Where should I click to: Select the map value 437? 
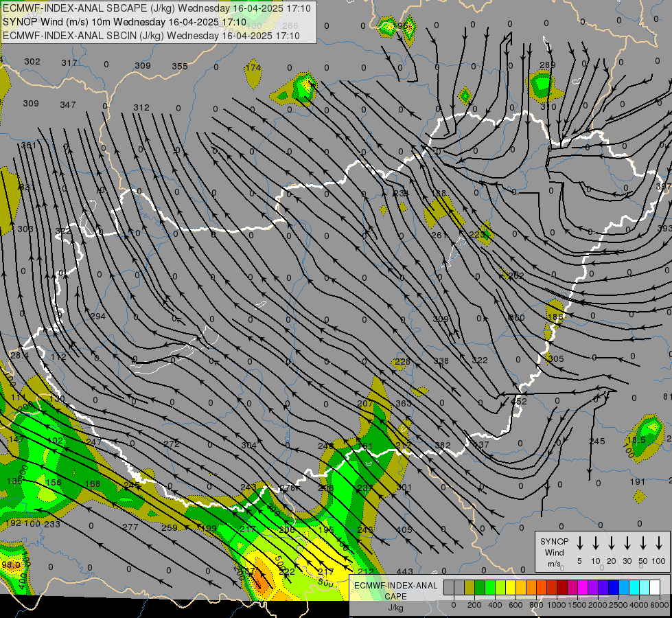[481, 444]
